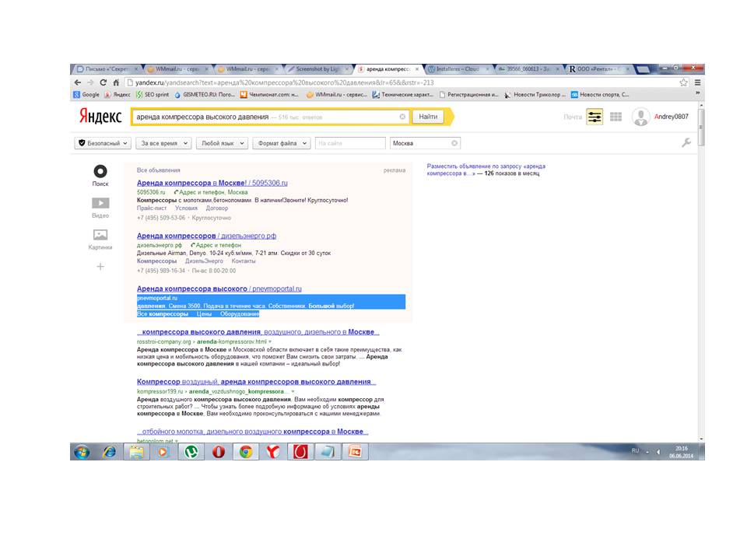This screenshot has width=747, height=560.
Task: Launch Internet Explorer from the taskbar
Action: 109,451
